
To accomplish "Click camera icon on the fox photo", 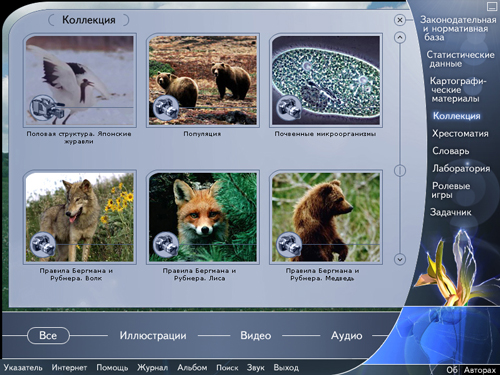I will pyautogui.click(x=166, y=244).
